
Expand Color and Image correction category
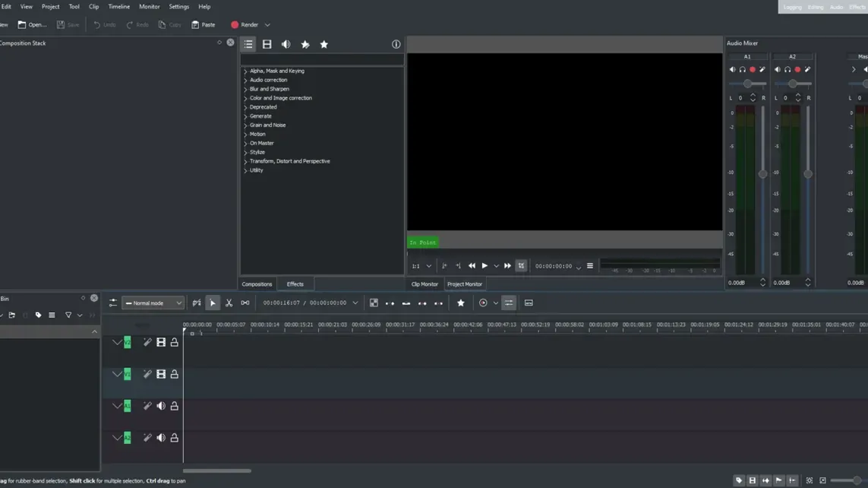tap(245, 98)
